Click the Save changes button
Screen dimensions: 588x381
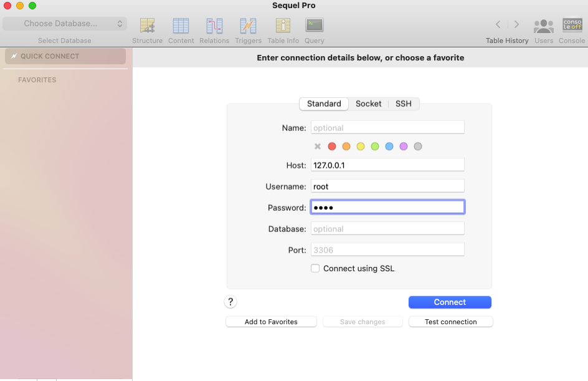[363, 322]
